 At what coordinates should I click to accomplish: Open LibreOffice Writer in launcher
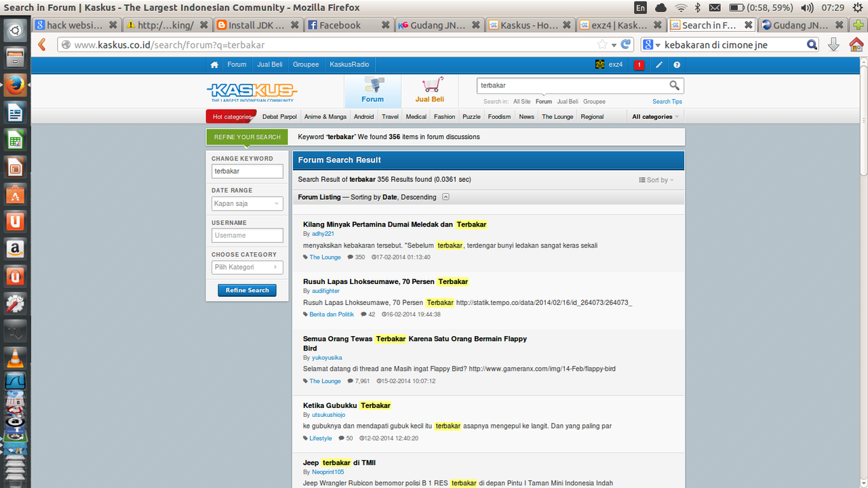[x=15, y=112]
